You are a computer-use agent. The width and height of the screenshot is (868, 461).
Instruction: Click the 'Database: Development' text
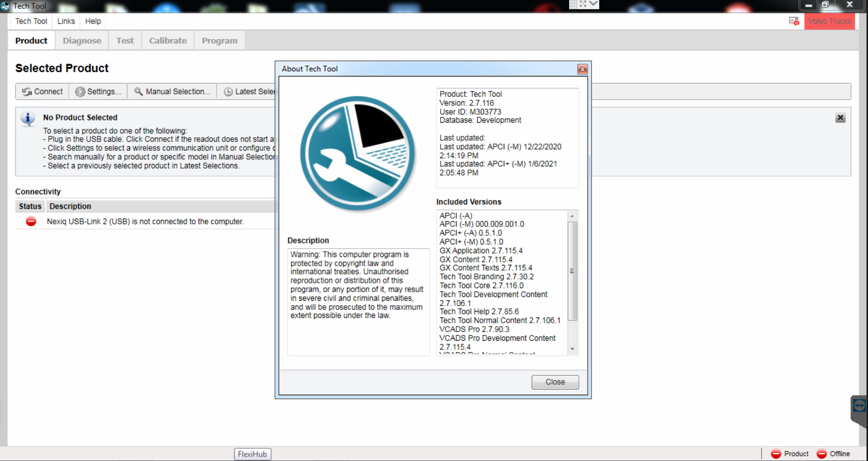[x=480, y=120]
